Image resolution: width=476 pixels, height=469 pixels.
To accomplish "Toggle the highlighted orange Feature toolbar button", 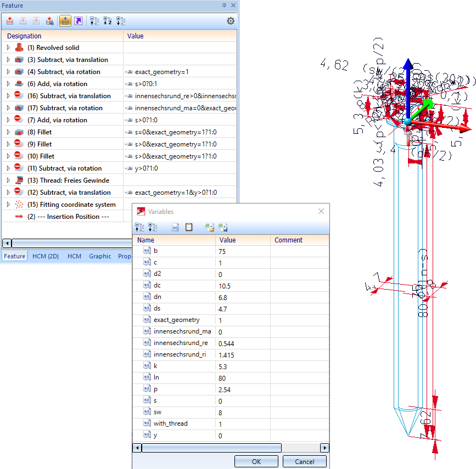I will [x=65, y=21].
